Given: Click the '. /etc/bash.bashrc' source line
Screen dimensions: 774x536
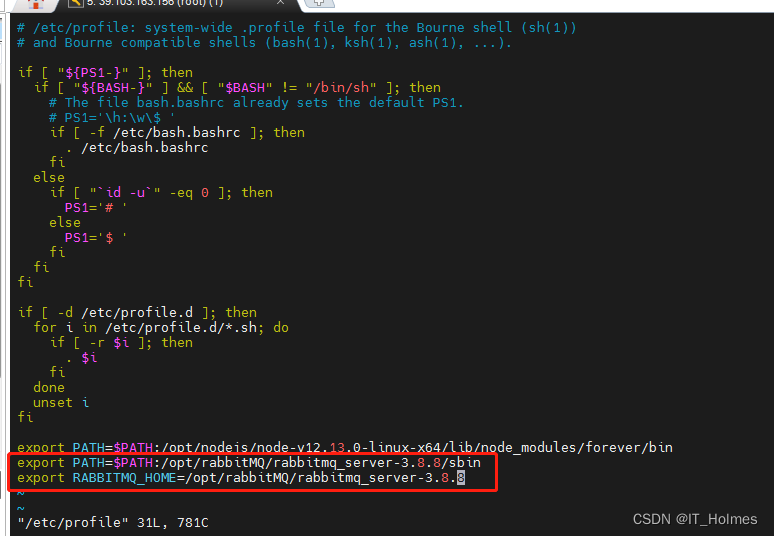Looking at the screenshot, I should [137, 148].
